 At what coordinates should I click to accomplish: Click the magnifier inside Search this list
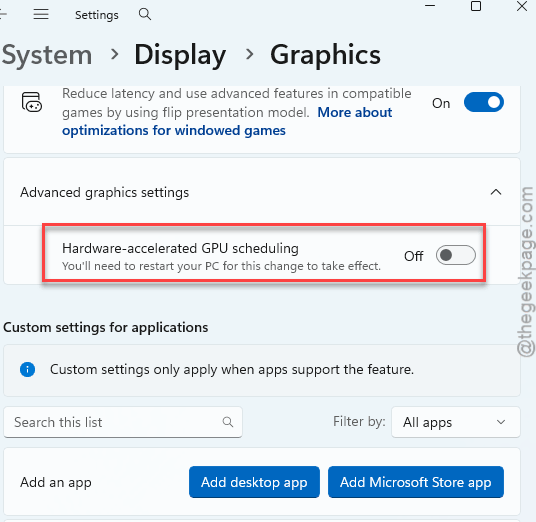coord(228,422)
